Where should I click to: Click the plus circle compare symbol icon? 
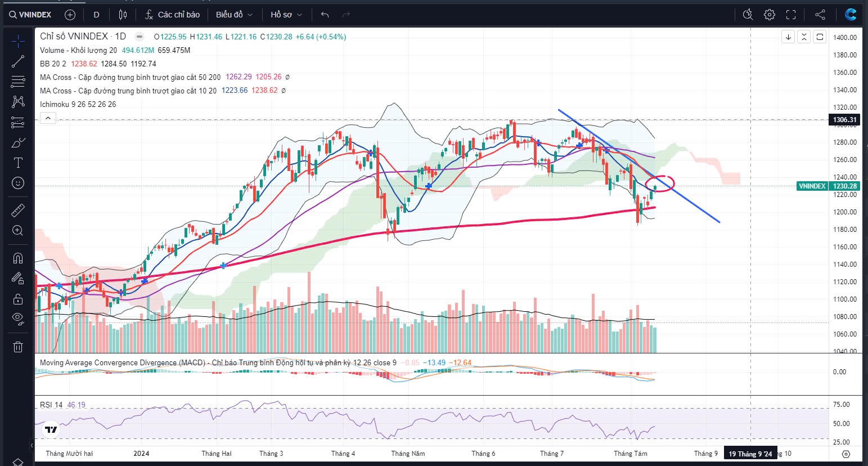pyautogui.click(x=70, y=15)
